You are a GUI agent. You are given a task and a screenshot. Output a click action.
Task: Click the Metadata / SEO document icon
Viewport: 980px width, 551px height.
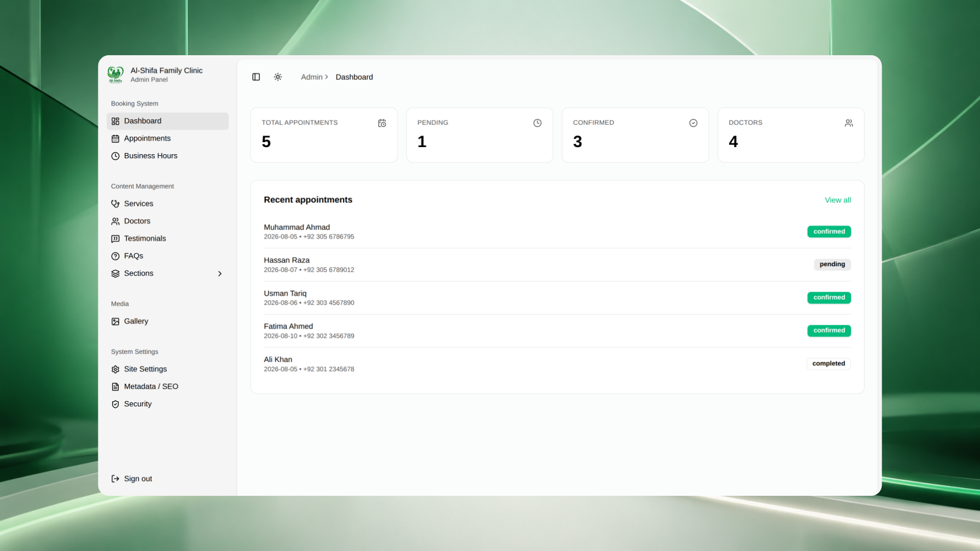coord(115,387)
